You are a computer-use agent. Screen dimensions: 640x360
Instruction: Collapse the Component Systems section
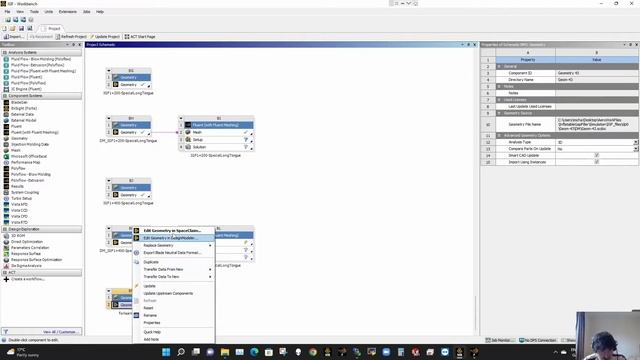[5, 96]
